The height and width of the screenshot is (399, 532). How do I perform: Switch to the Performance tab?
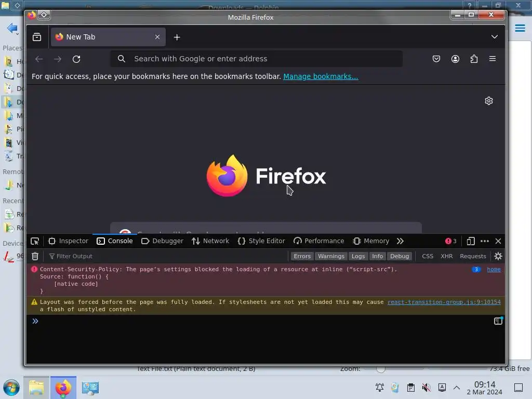319,241
